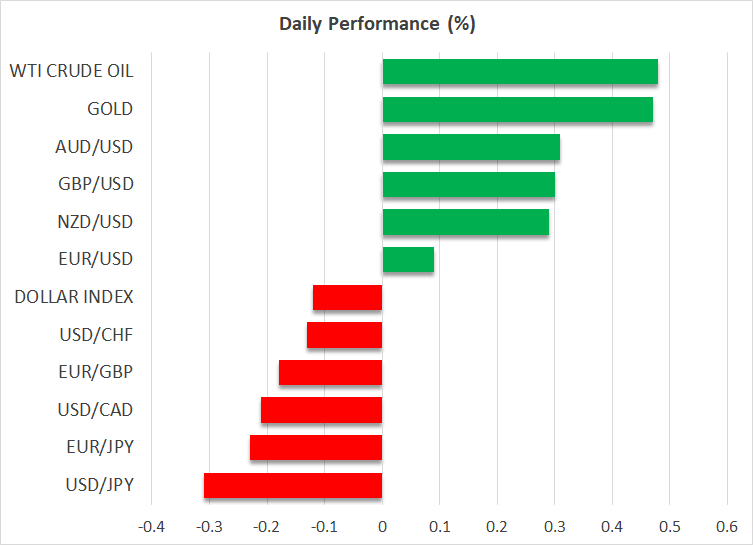
Task: Click the DOLLAR INDEX category label
Action: (74, 297)
